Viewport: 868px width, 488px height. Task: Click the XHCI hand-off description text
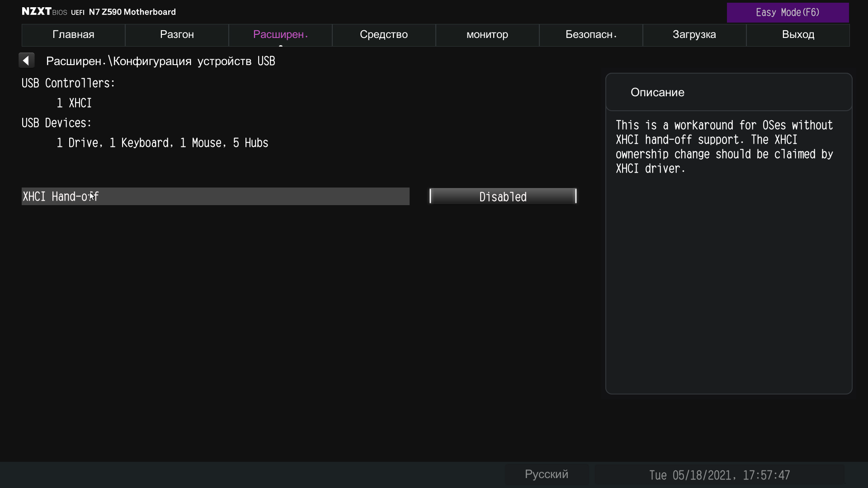click(724, 147)
